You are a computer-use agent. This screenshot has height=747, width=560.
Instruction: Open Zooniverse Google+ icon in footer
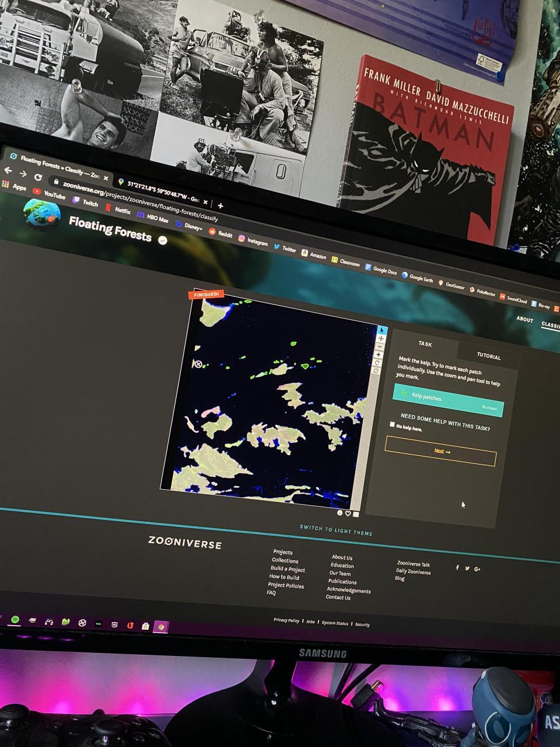tap(477, 569)
